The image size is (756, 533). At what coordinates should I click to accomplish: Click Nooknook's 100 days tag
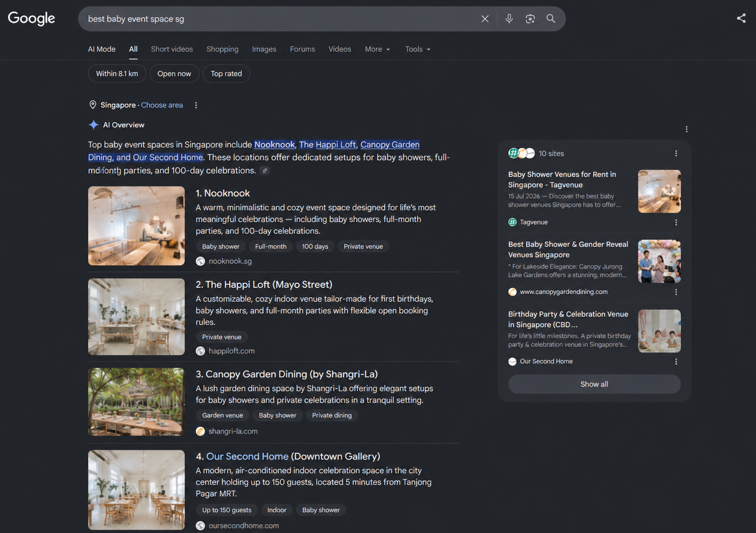(315, 247)
